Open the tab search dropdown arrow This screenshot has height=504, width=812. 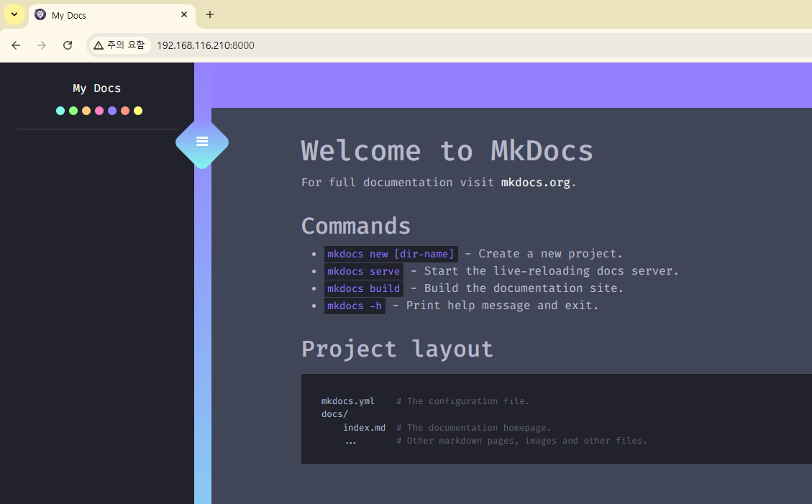point(14,14)
